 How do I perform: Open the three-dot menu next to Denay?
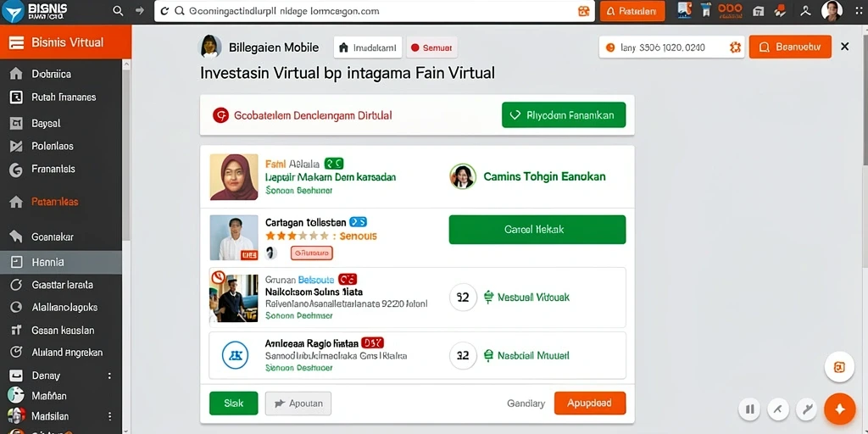(109, 376)
